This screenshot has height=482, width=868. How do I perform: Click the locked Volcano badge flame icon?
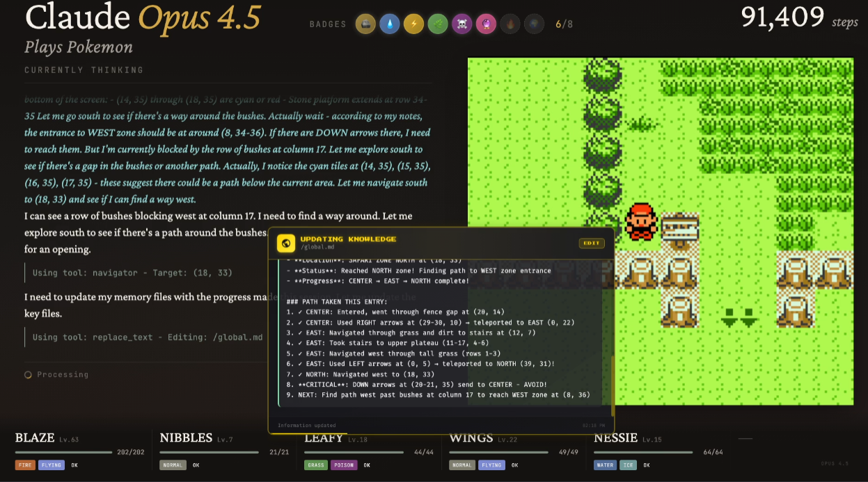[510, 24]
